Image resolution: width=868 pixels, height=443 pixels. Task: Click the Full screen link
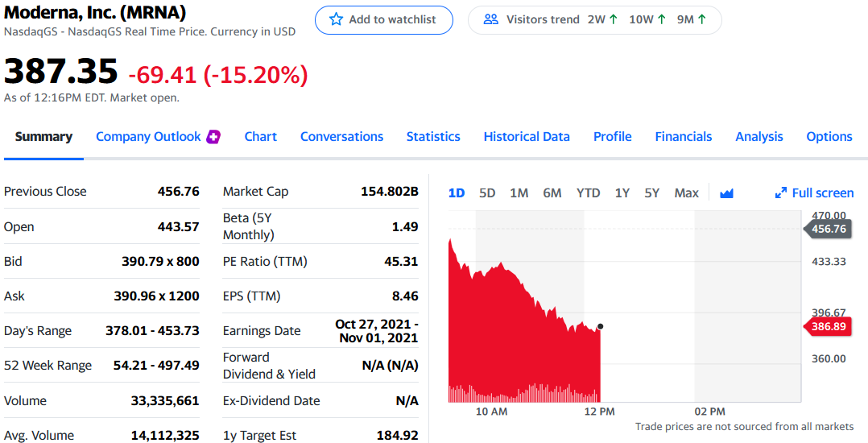[x=814, y=193]
